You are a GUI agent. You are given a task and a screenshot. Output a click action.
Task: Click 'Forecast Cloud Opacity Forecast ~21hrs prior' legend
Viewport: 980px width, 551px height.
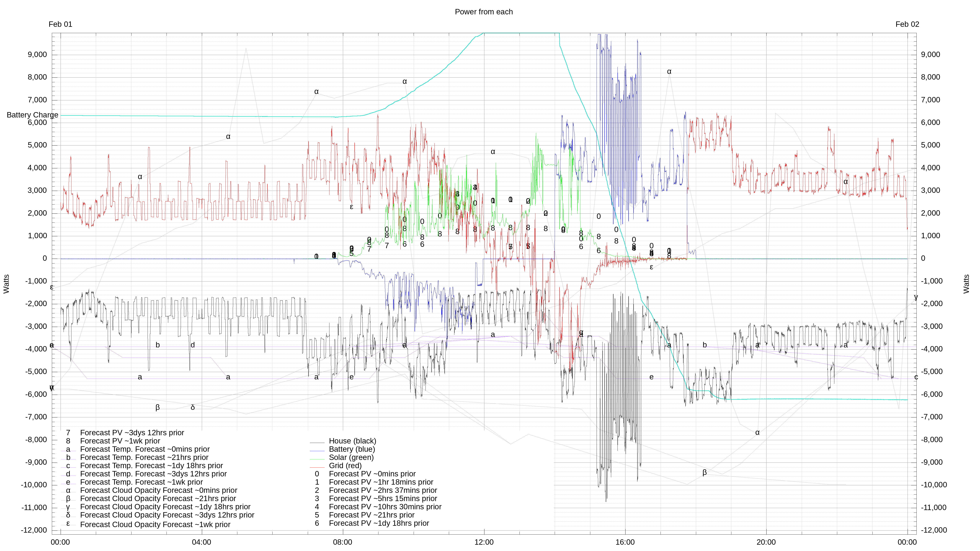[x=158, y=499]
